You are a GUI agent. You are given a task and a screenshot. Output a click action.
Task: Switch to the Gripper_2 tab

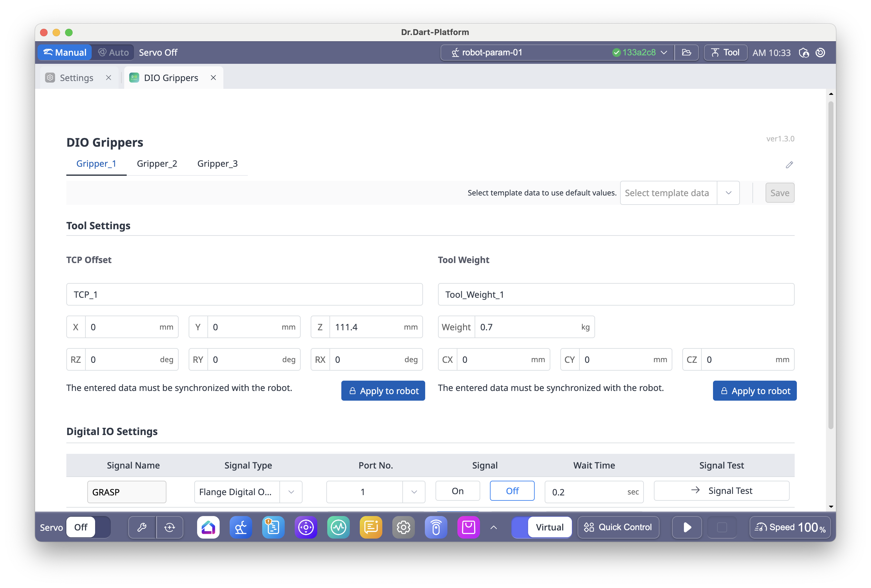click(x=157, y=164)
